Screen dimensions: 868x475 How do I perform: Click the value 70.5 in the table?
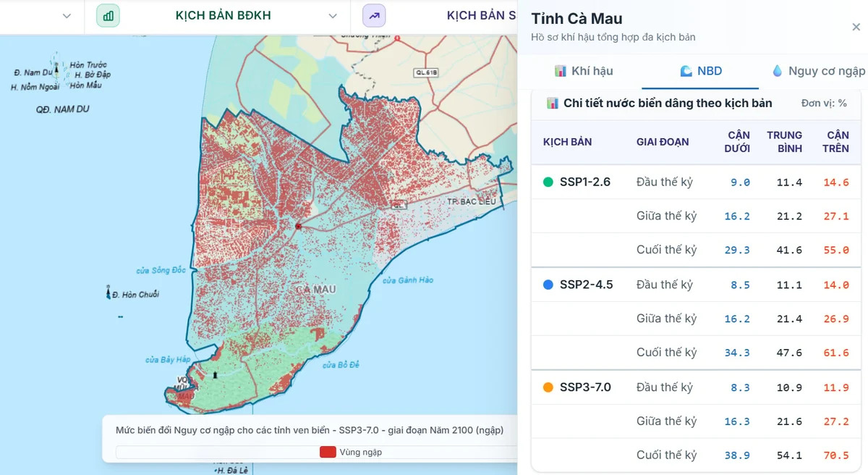(835, 455)
